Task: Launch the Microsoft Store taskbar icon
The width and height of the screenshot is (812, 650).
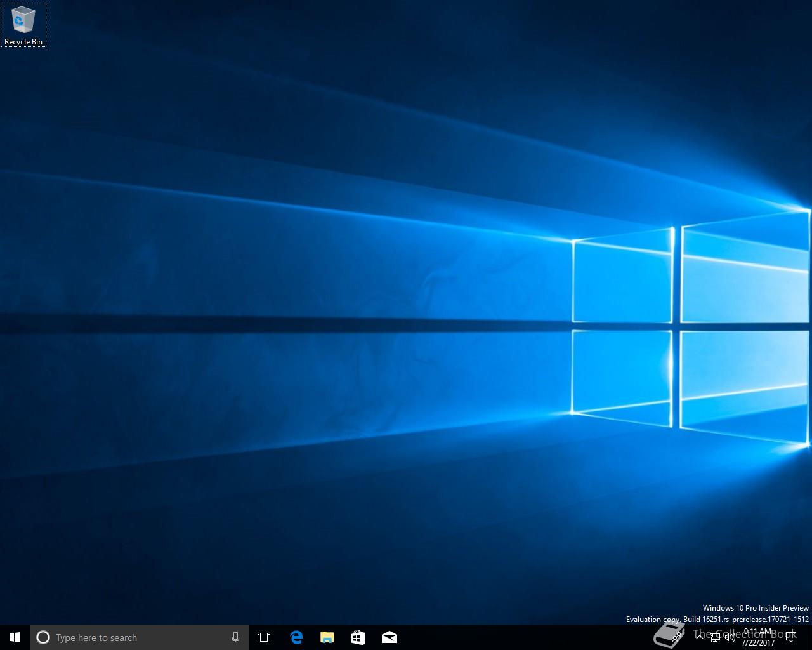Action: [358, 637]
